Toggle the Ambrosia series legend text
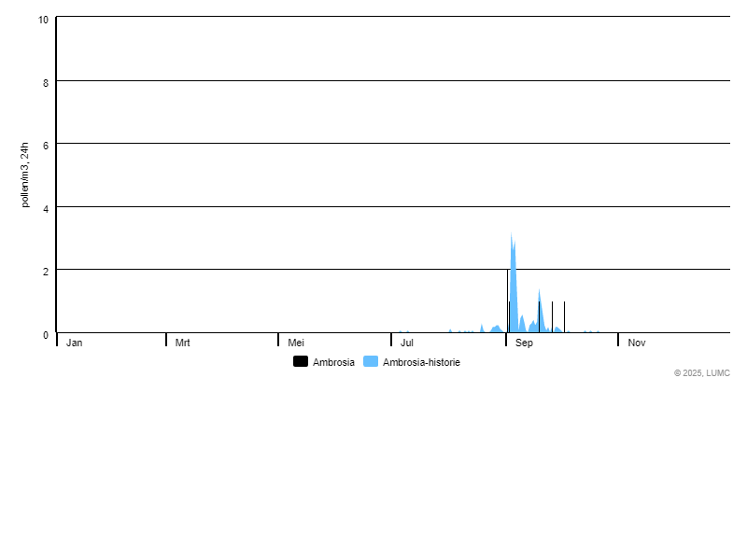 [x=333, y=362]
